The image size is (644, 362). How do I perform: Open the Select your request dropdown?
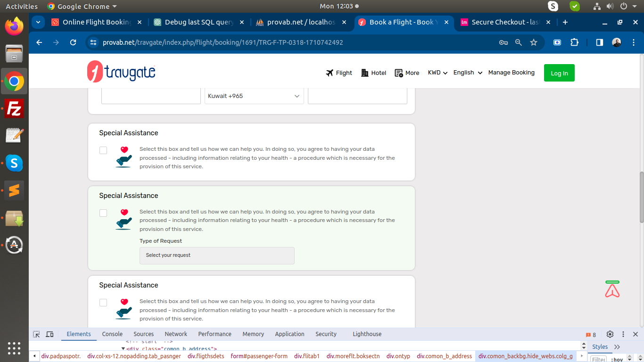coord(217,255)
